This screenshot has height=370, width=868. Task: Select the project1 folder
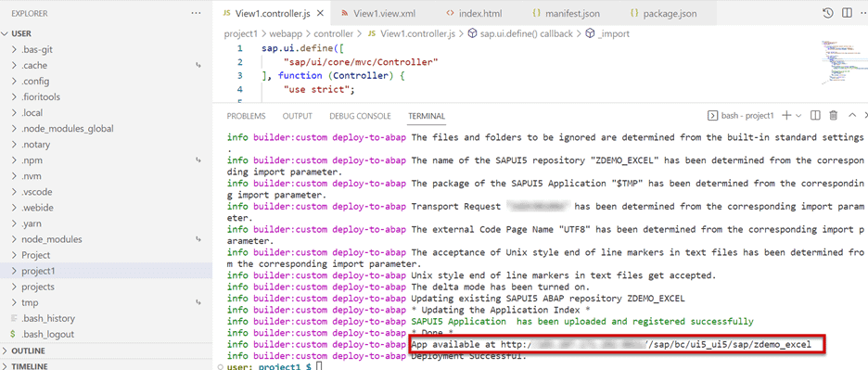pyautogui.click(x=106, y=271)
